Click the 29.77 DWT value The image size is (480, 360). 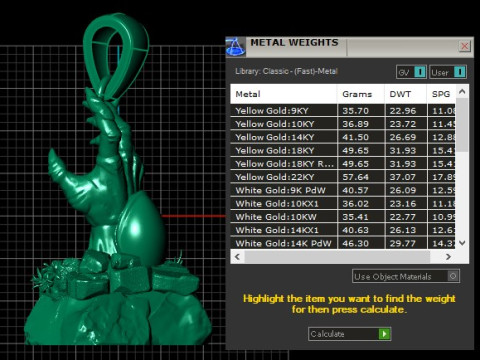click(x=403, y=243)
